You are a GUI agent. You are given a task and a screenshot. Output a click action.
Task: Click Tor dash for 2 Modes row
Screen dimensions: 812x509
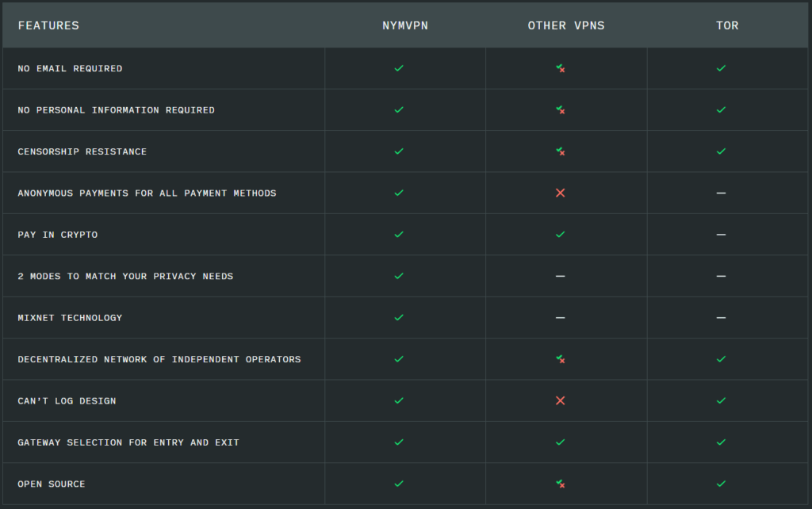[721, 276]
